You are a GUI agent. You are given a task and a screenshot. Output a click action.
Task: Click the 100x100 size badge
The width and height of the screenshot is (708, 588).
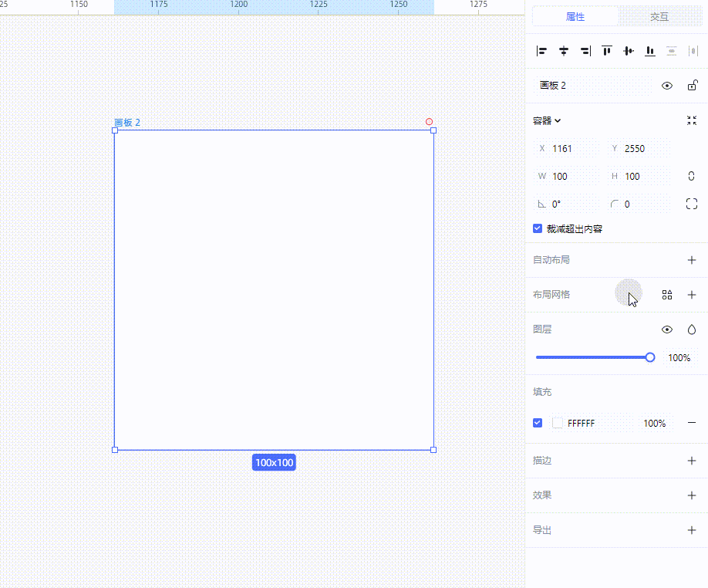[x=274, y=462]
